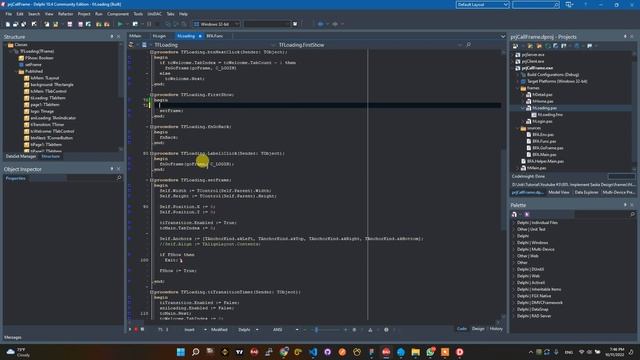Image resolution: width=640 pixels, height=360 pixels.
Task: Click the macro record red button in status bar
Action: [136, 329]
